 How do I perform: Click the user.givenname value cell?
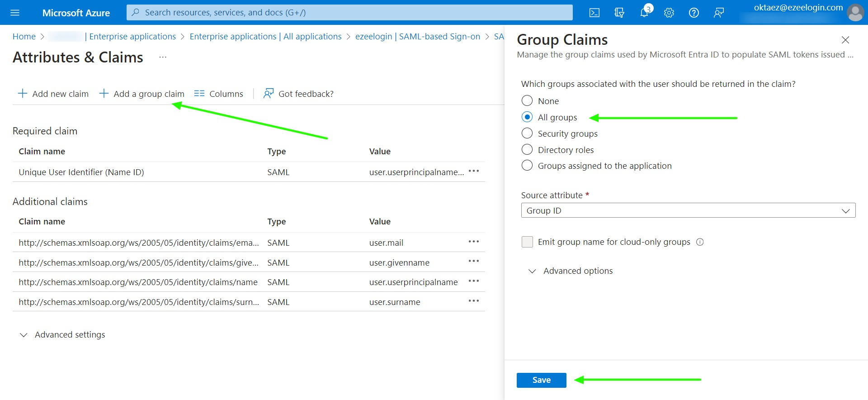(399, 263)
